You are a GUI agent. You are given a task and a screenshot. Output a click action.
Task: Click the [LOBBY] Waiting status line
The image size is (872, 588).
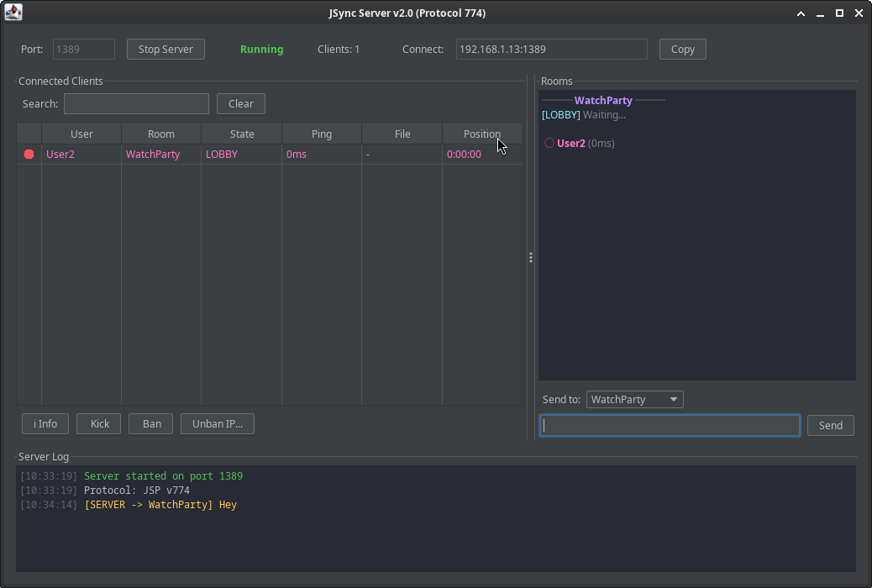click(584, 114)
